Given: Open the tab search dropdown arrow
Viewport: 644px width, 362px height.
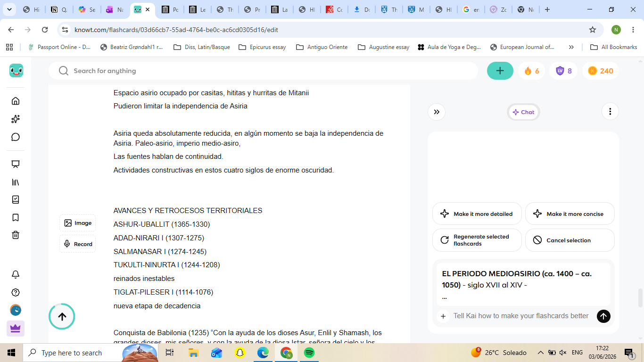Looking at the screenshot, I should pyautogui.click(x=9, y=9).
